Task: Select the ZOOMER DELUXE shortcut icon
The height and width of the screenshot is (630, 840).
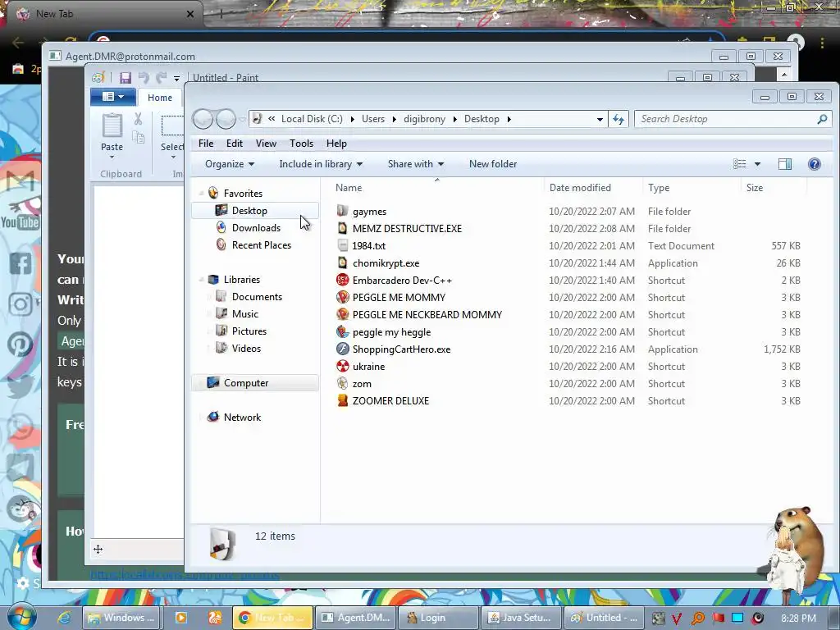Action: (x=342, y=400)
